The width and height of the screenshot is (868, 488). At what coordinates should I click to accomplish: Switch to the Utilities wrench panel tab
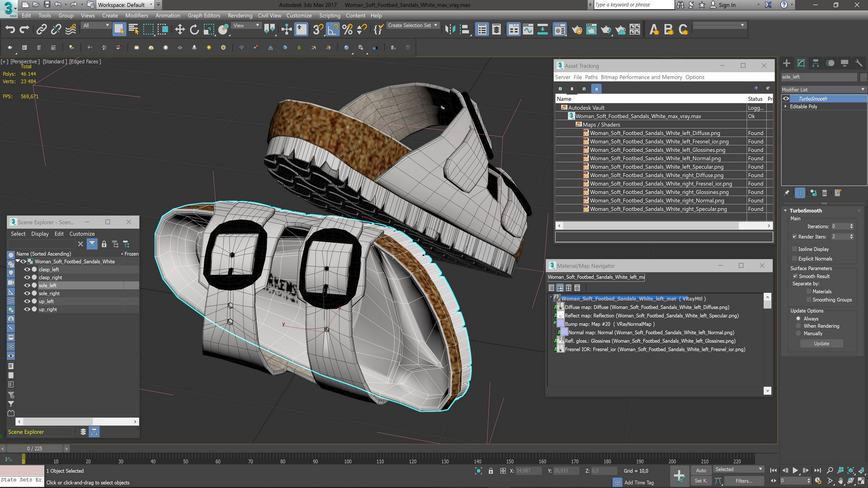(859, 63)
